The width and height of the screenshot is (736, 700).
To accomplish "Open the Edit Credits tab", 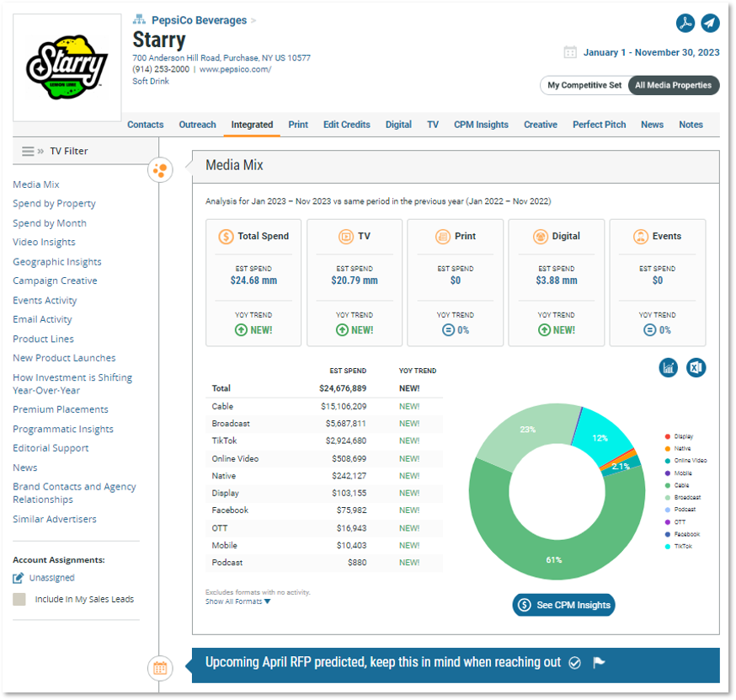I will click(x=347, y=125).
